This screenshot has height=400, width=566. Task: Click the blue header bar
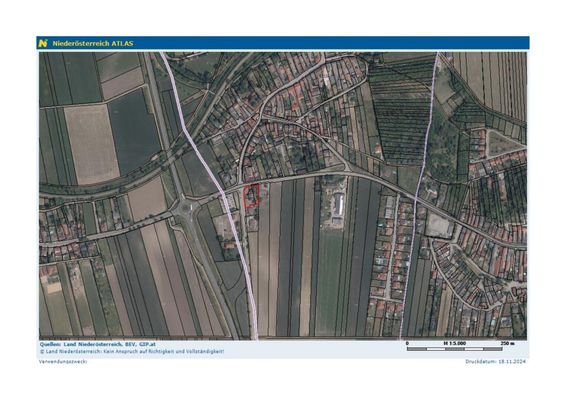point(283,43)
